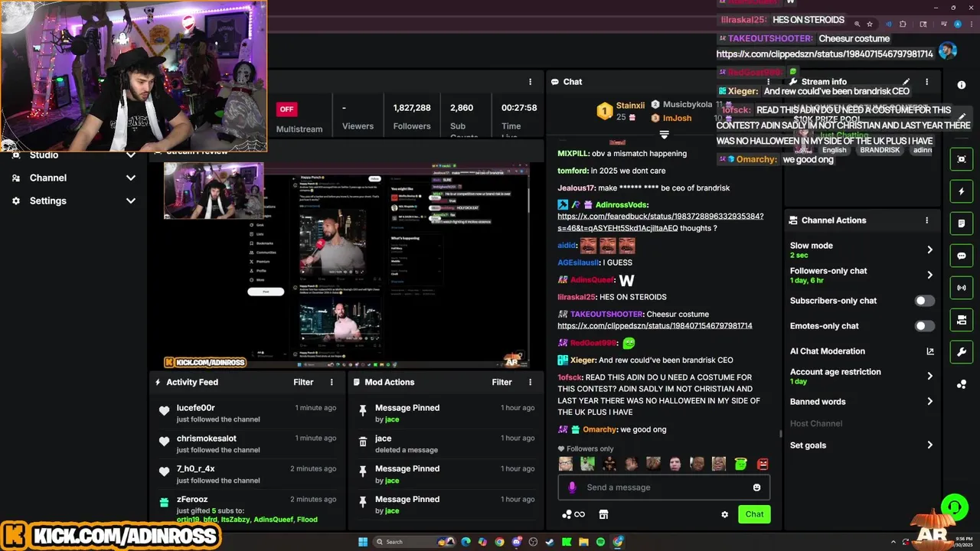Click in the Send a message field

pyautogui.click(x=664, y=487)
